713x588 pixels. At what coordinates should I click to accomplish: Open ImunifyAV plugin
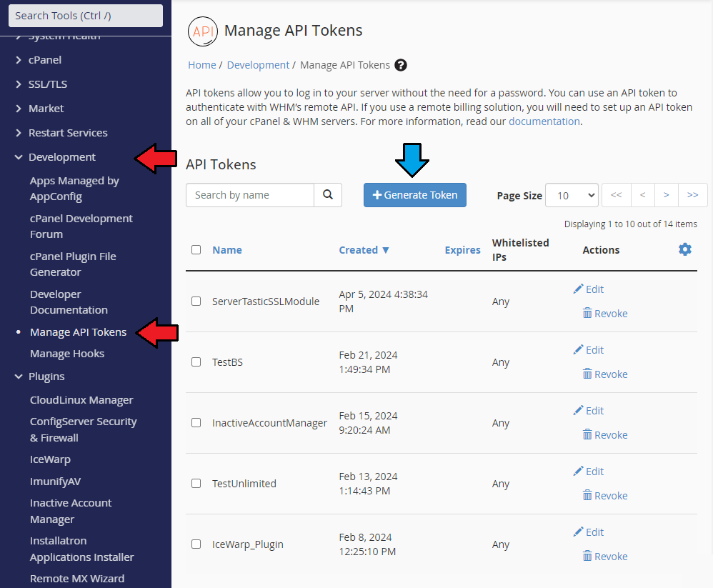click(55, 481)
